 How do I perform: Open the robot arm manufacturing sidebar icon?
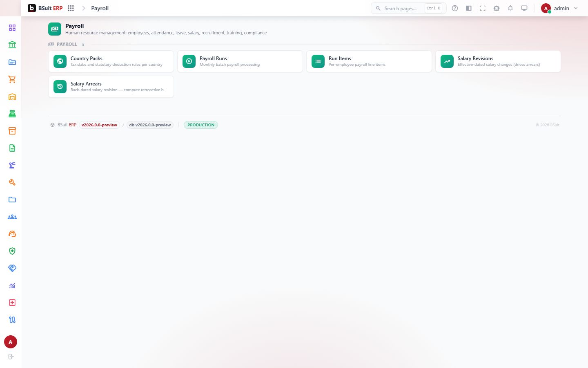point(12,165)
